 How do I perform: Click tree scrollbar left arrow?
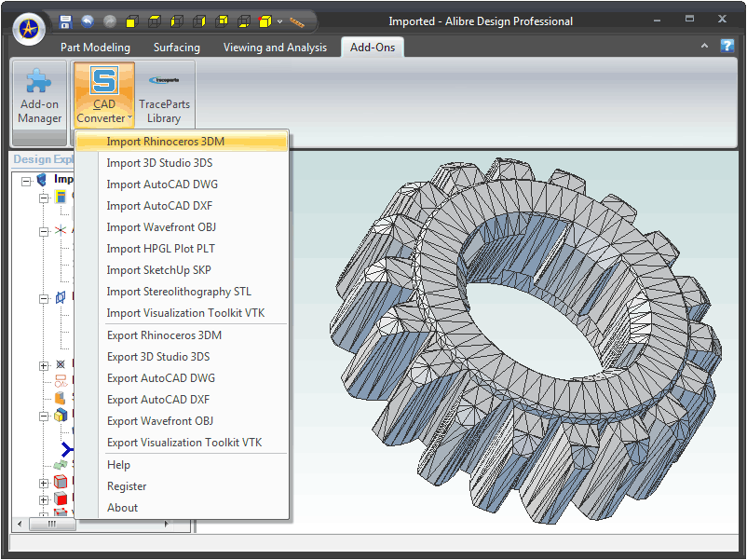[20, 524]
